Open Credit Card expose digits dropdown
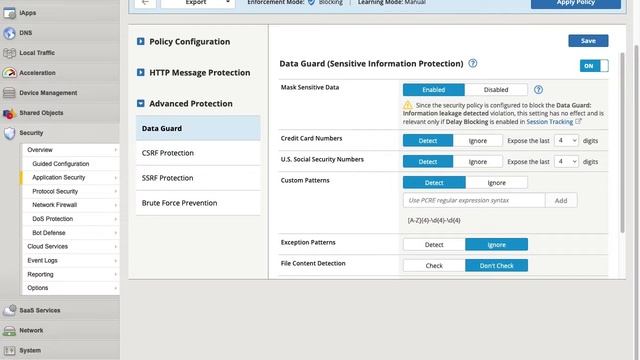 click(566, 141)
